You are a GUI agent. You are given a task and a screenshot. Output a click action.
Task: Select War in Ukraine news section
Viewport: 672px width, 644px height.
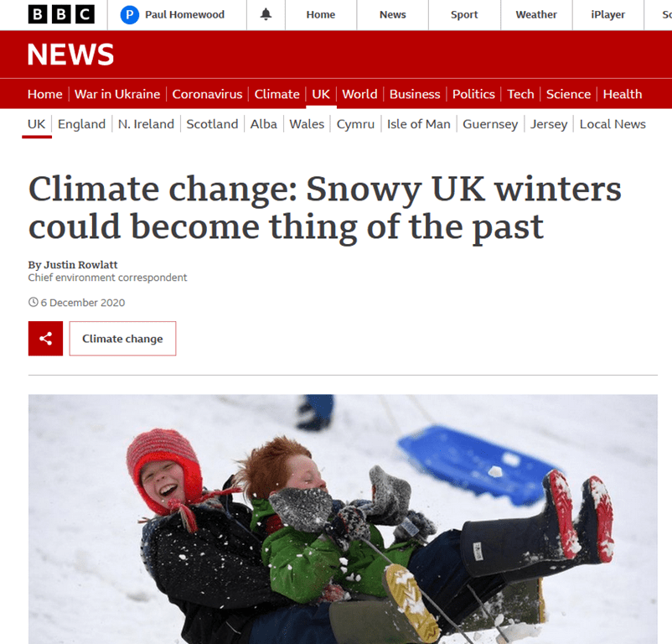click(x=117, y=94)
